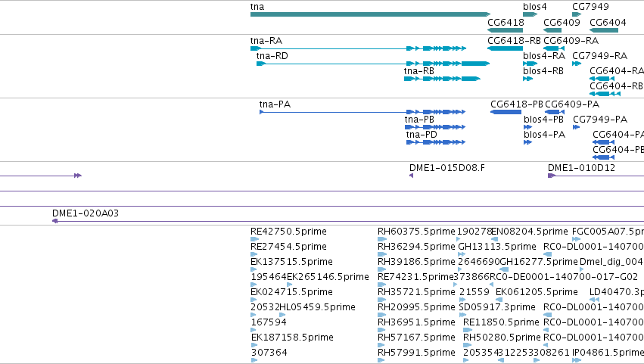Open the EK137515.5prime EST label
This screenshot has height=364, width=644.
(x=291, y=262)
